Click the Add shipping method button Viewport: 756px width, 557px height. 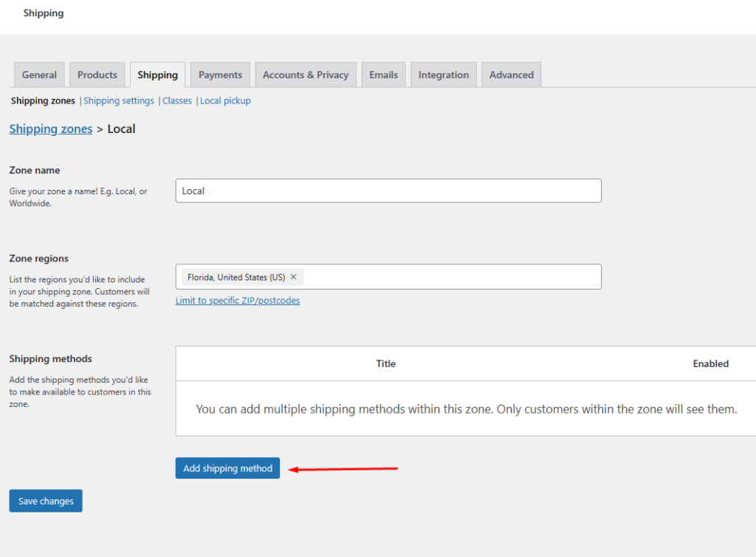pyautogui.click(x=227, y=468)
